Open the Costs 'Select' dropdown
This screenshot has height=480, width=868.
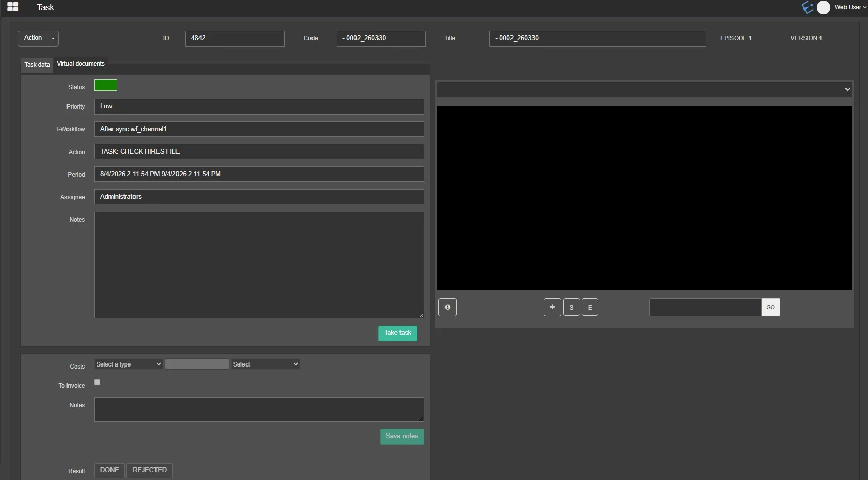coord(265,364)
